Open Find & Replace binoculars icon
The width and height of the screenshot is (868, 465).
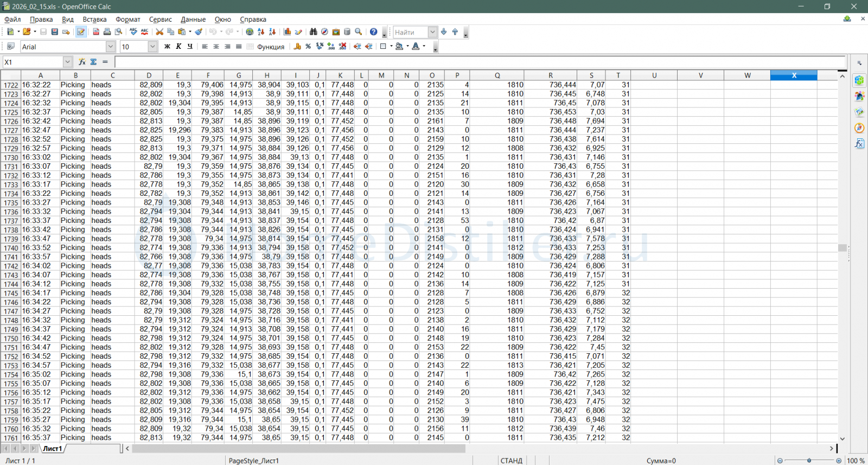[x=313, y=32]
